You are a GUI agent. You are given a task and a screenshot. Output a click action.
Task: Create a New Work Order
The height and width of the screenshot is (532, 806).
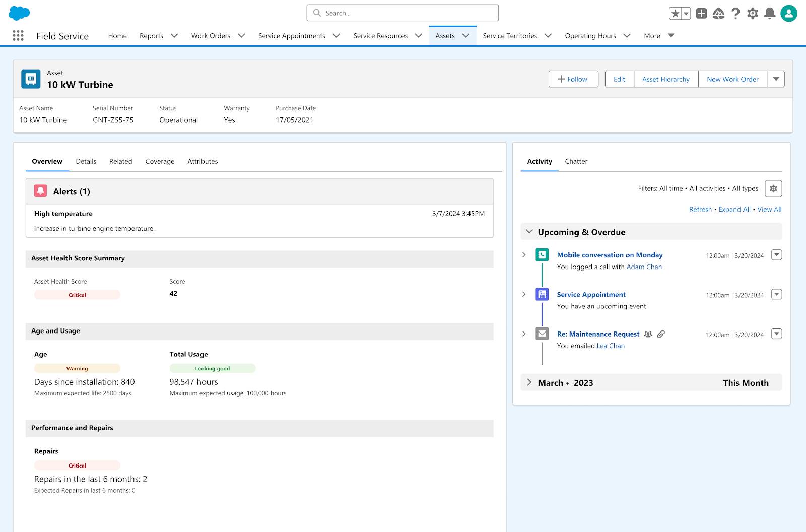[x=732, y=79]
